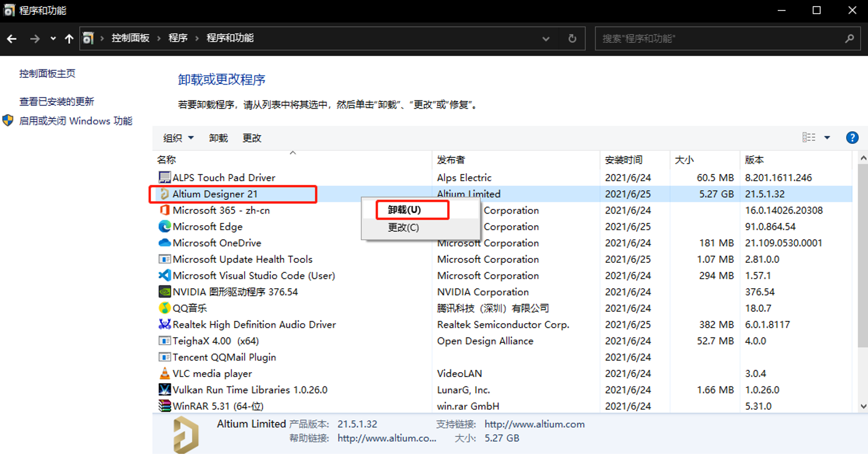Viewport: 868px width, 455px height.
Task: Open help with the question mark icon
Action: pos(852,138)
